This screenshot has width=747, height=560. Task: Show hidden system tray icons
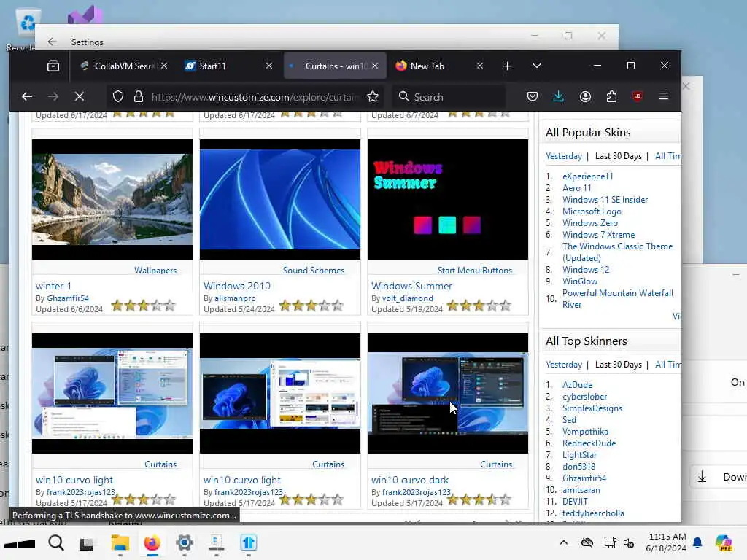564,542
